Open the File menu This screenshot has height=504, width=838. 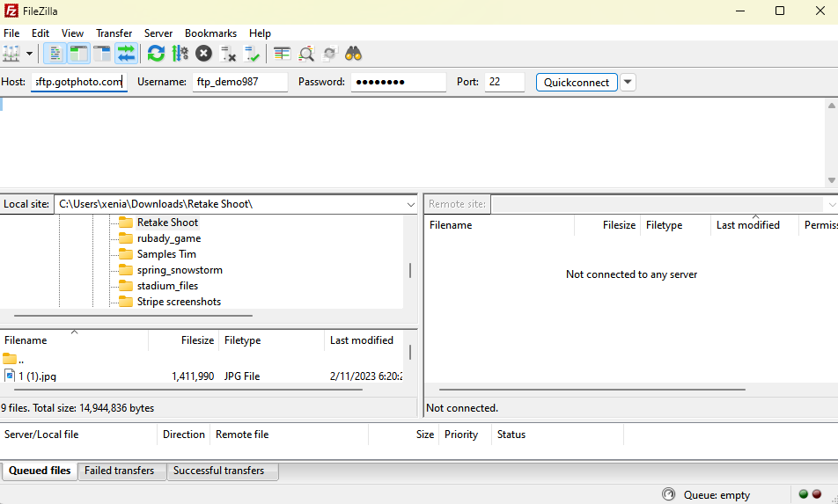tap(11, 33)
